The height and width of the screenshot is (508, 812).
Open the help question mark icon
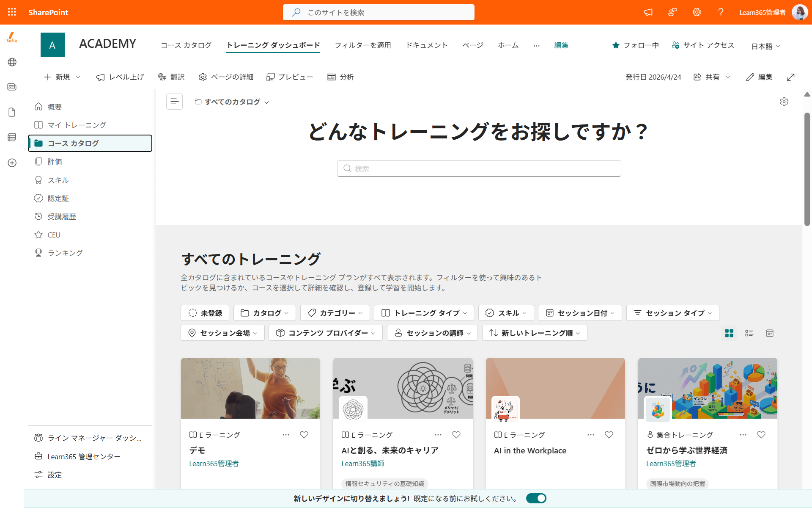(x=721, y=12)
